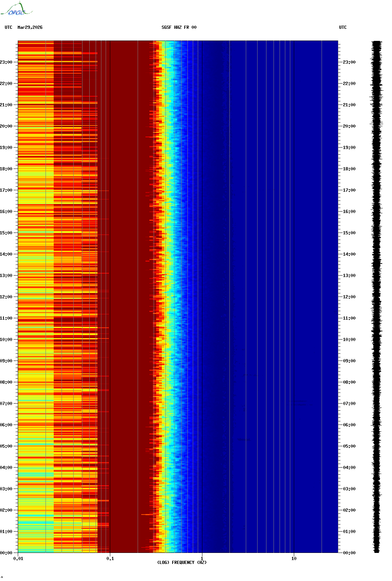Image resolution: width=392 pixels, height=581 pixels.
Task: Click the (LOG) FREQUENCY (HZ) axis title
Action: click(182, 563)
